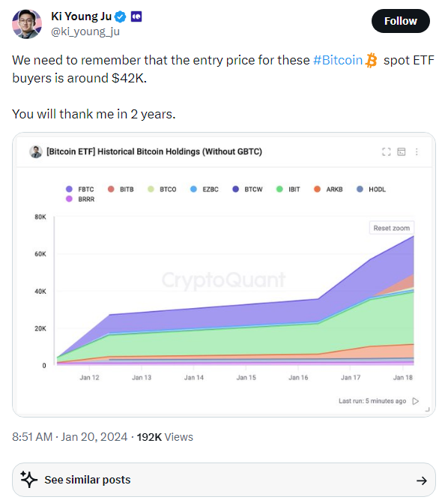The height and width of the screenshot is (503, 448).
Task: Toggle the HODL legend entry
Action: pos(371,189)
